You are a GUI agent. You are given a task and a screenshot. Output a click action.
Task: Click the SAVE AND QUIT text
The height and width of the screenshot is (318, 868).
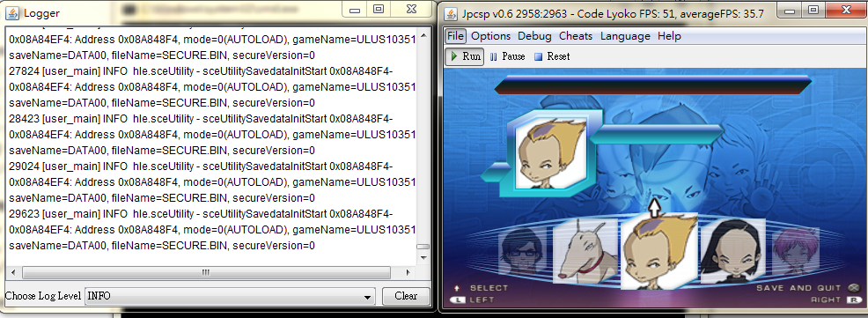798,288
